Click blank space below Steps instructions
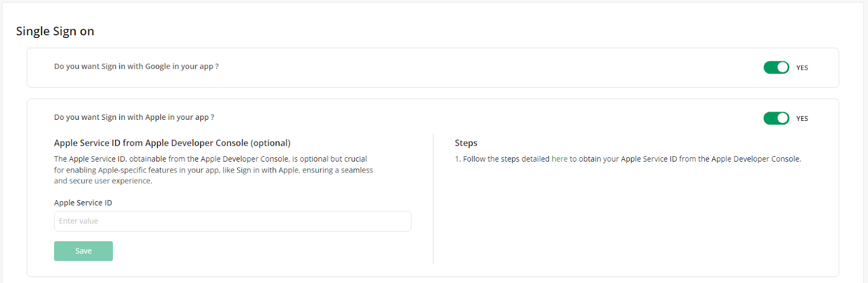This screenshot has width=868, height=283. click(635, 217)
